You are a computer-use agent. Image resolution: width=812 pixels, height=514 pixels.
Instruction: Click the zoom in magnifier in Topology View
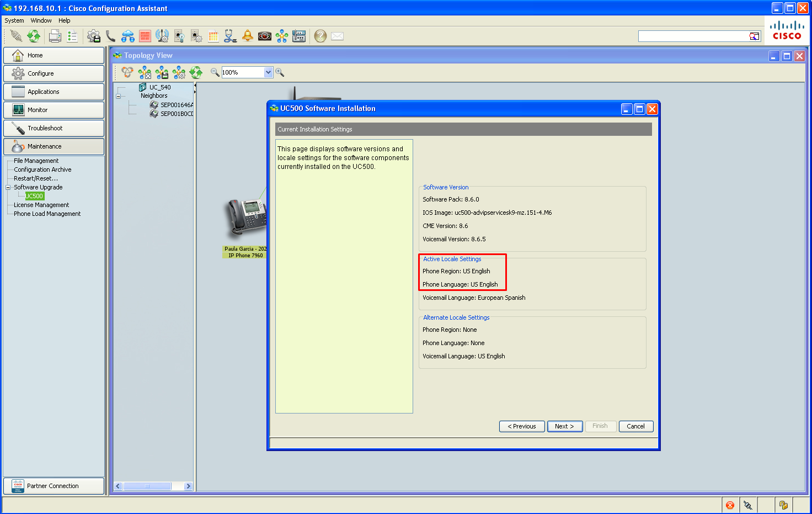[x=280, y=72]
